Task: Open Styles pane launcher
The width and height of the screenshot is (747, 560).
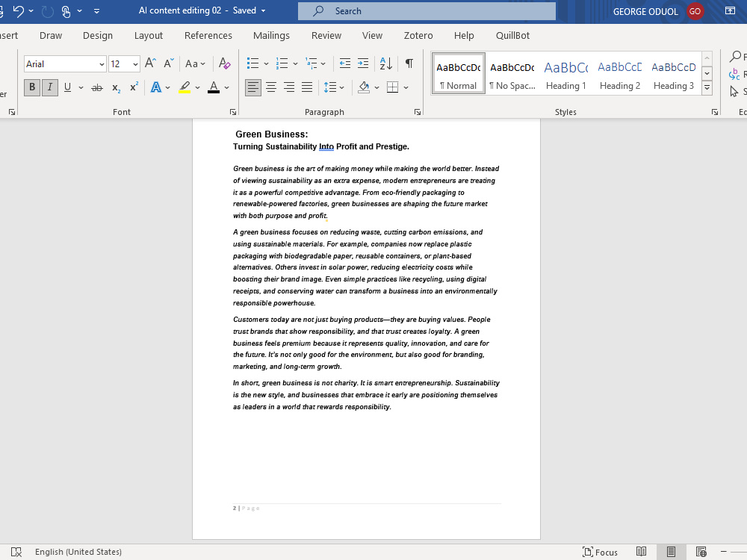Action: point(715,112)
